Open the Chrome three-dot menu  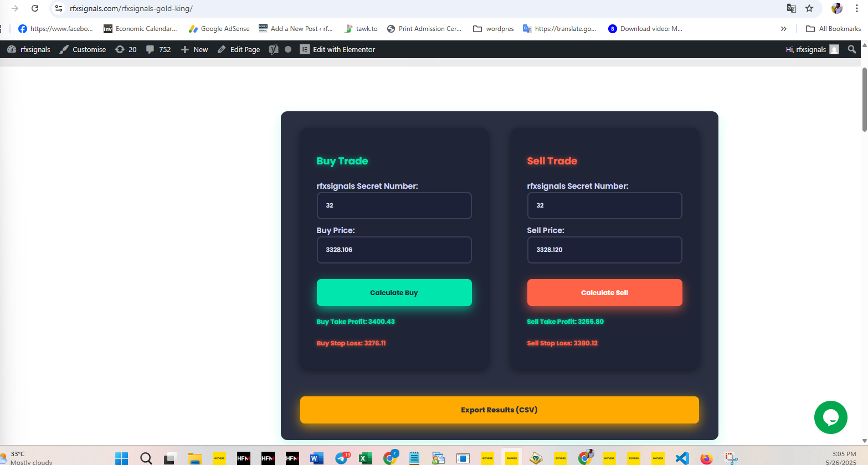pyautogui.click(x=856, y=8)
